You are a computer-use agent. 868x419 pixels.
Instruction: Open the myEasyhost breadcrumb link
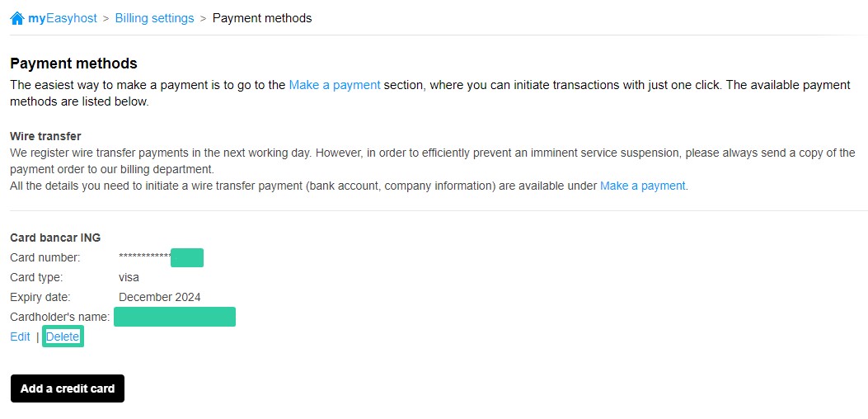63,18
